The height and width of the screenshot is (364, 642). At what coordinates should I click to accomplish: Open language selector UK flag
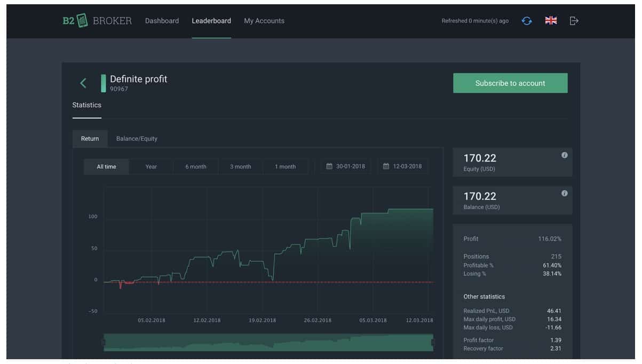point(551,21)
